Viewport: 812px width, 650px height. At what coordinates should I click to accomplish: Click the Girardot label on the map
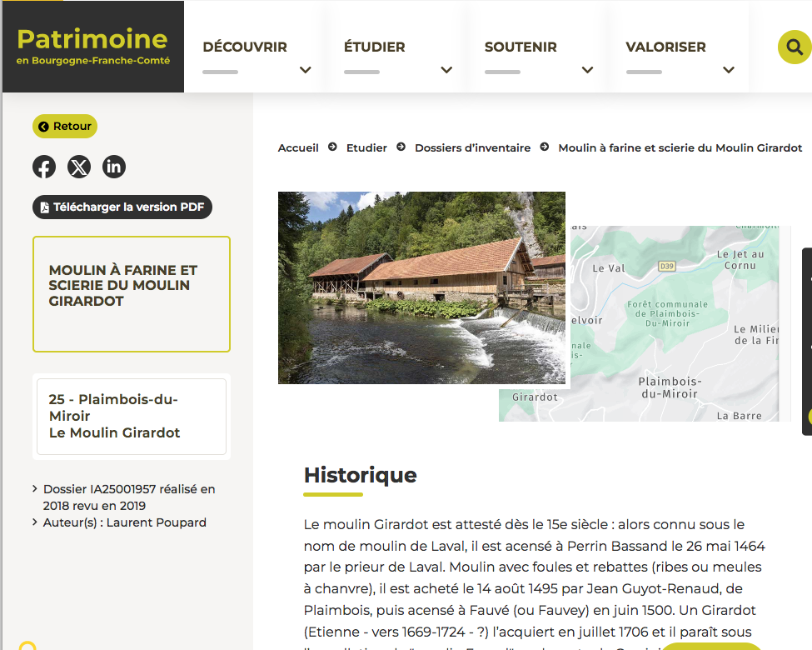tap(535, 397)
